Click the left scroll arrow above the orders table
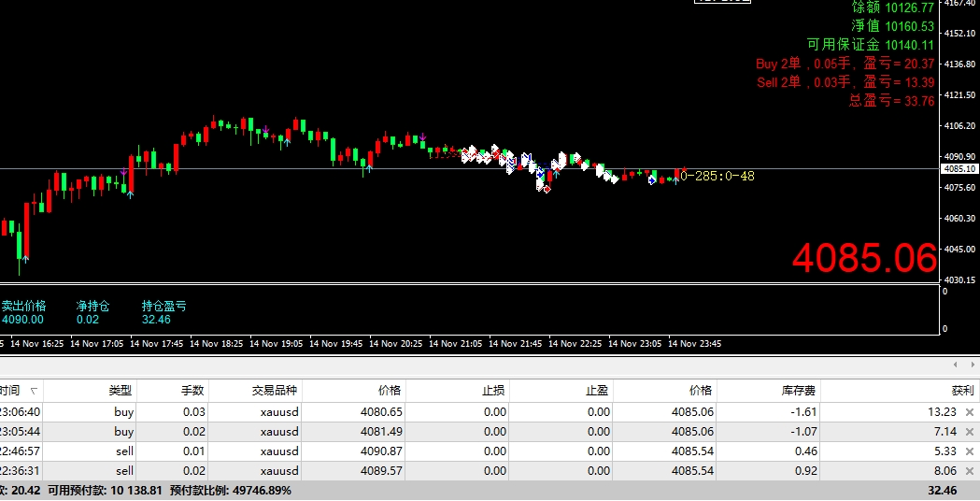The image size is (980, 501). click(x=955, y=365)
